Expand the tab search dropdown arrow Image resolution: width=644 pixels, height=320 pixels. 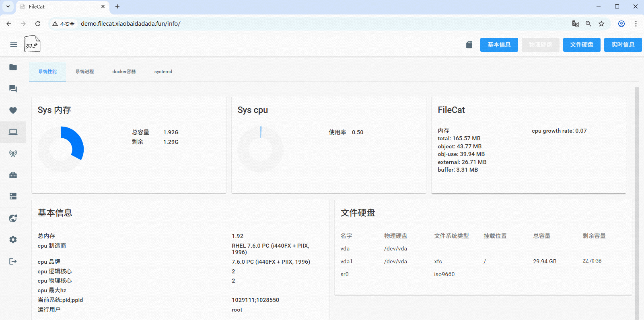click(x=8, y=6)
